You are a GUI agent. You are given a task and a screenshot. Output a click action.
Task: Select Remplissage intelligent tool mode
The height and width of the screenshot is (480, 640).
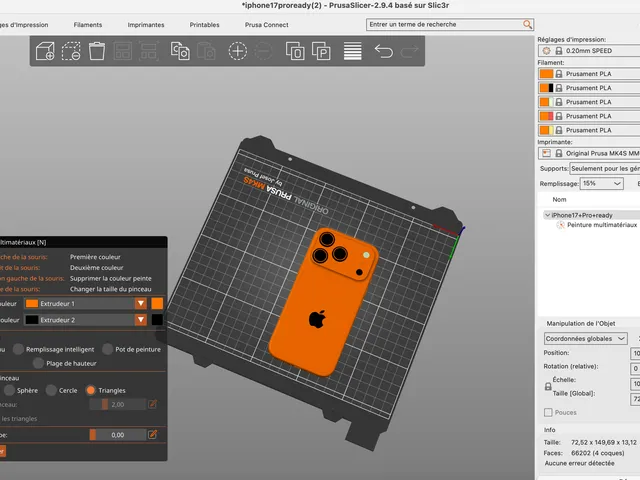click(x=18, y=349)
